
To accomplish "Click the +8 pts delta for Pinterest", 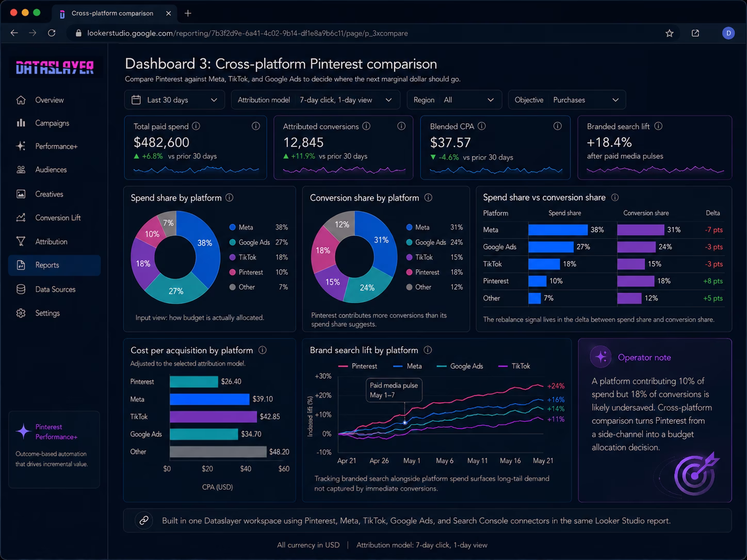I will point(712,281).
